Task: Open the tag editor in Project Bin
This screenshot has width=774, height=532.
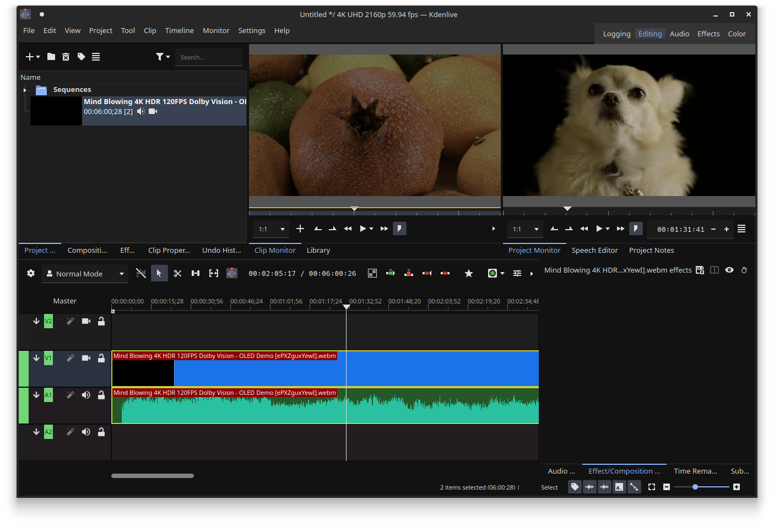Action: 81,57
